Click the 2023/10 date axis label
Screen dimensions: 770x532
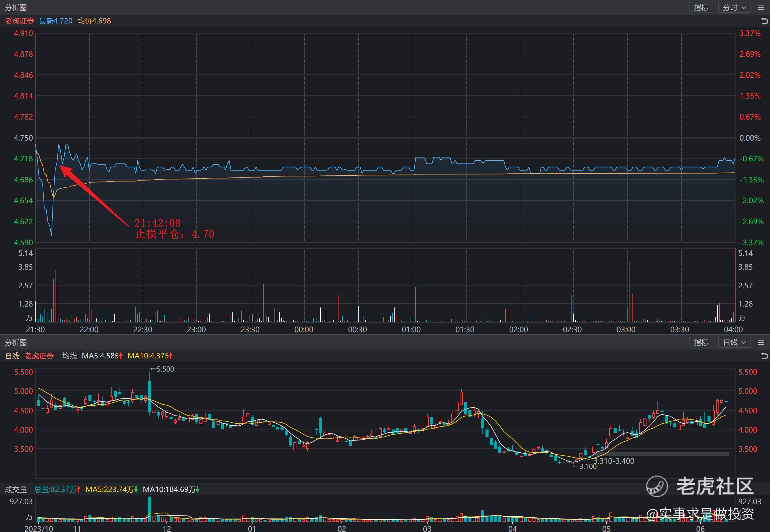tap(39, 528)
